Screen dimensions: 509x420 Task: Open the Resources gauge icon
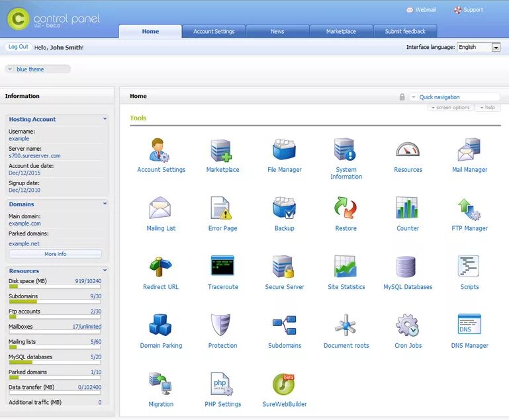408,149
